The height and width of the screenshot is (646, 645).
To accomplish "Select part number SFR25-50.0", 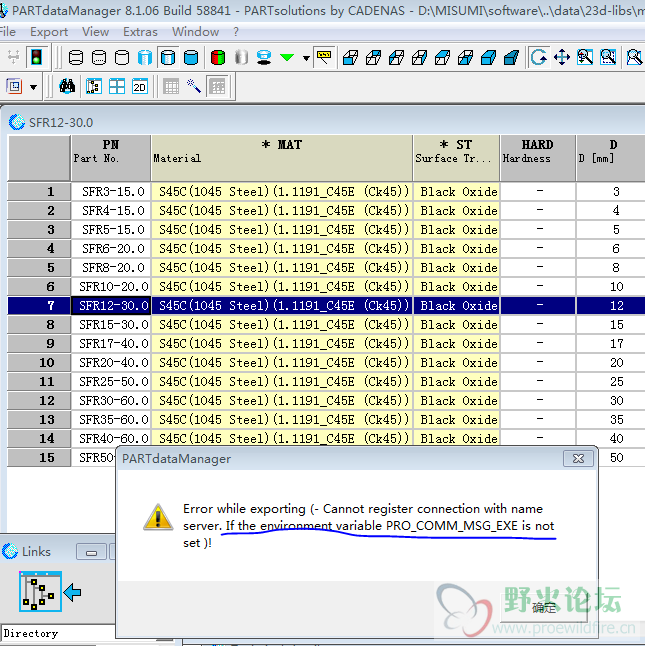I will click(111, 381).
